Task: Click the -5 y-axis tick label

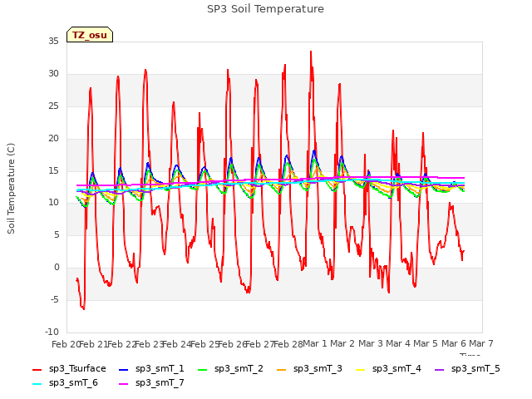Action: 55,300
